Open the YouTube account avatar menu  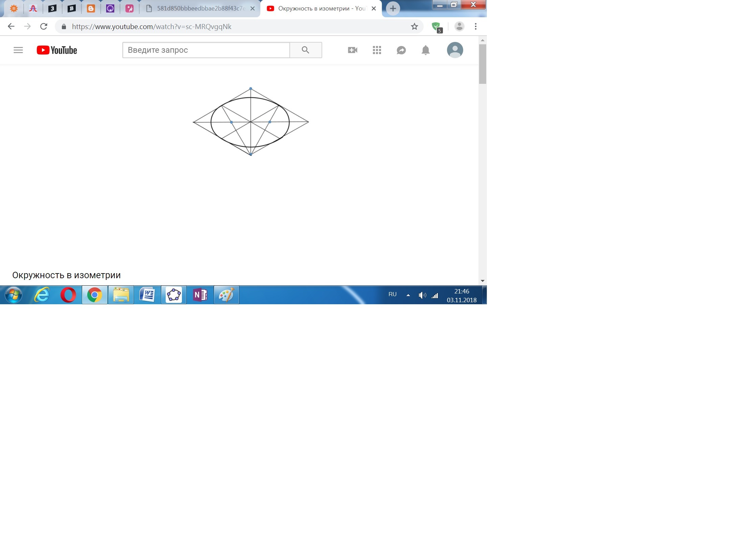tap(455, 50)
